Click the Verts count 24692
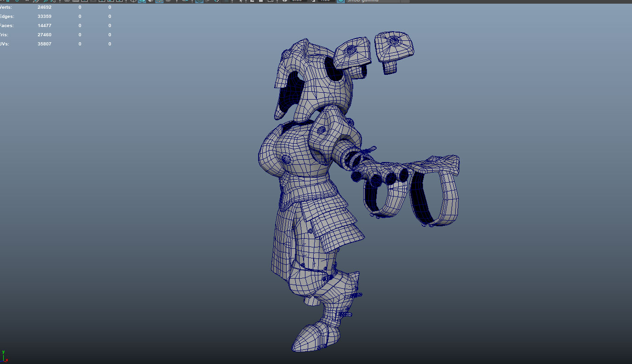This screenshot has width=632, height=364. [x=45, y=7]
